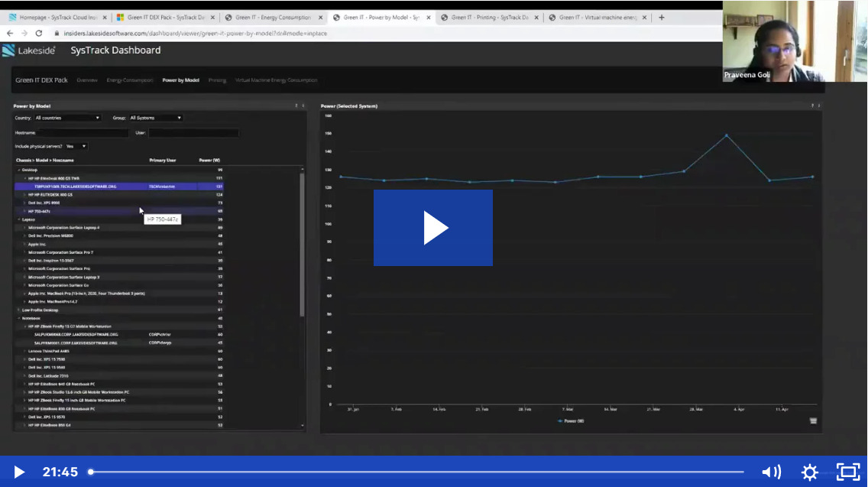Click the help icon on Power by Model panel
Screen dimensions: 868x487
[296, 106]
